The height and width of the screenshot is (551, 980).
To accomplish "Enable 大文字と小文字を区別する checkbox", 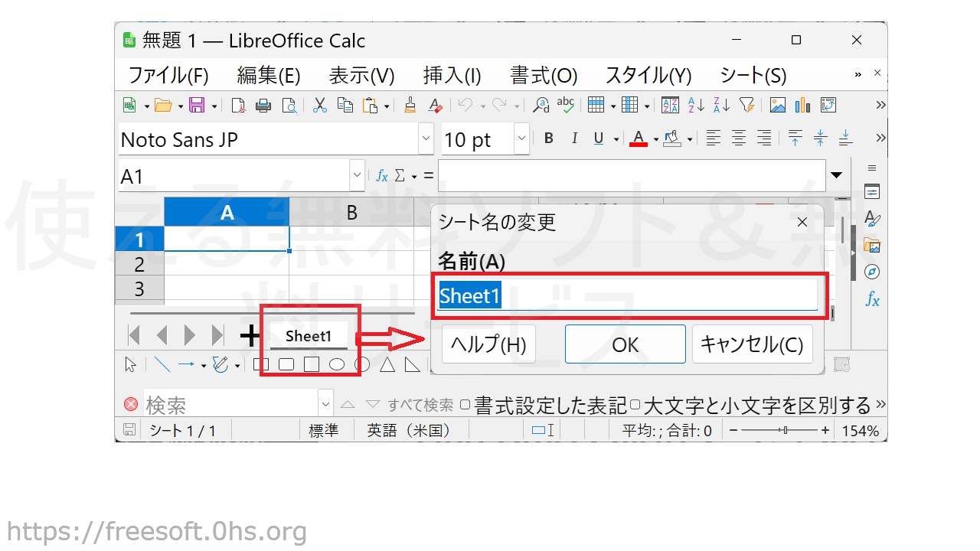I will (635, 404).
